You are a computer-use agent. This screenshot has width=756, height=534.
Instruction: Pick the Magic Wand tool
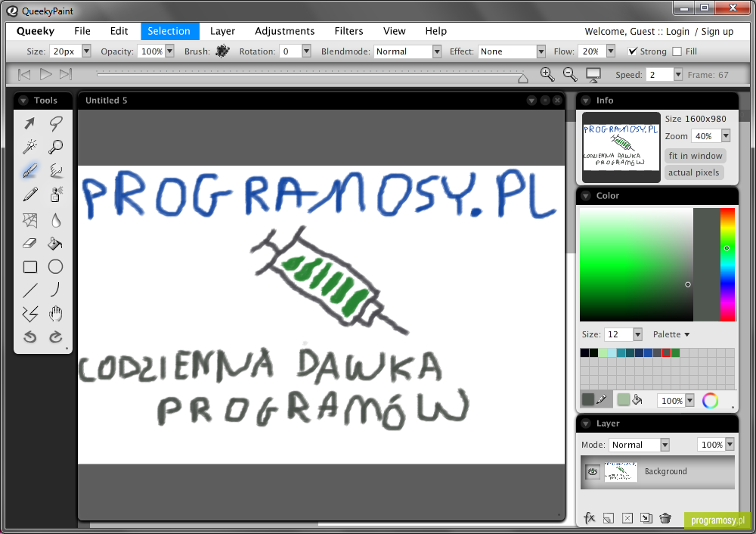click(30, 147)
